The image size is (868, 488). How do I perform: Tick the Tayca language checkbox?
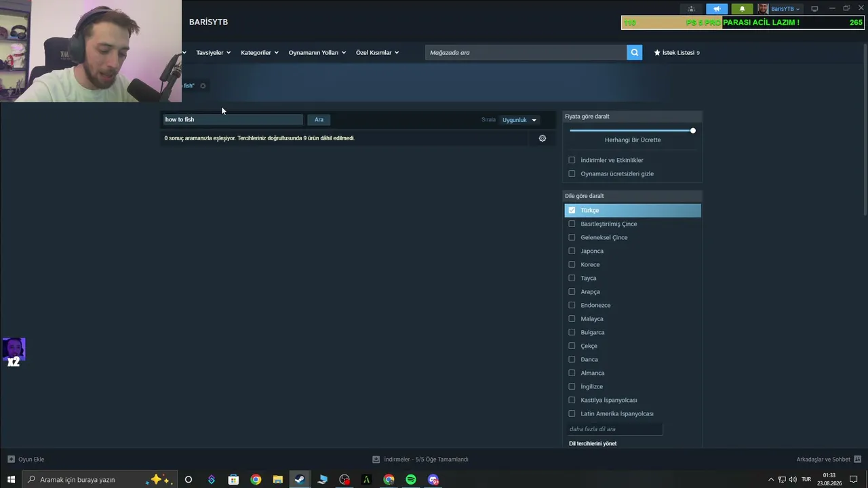coord(572,278)
